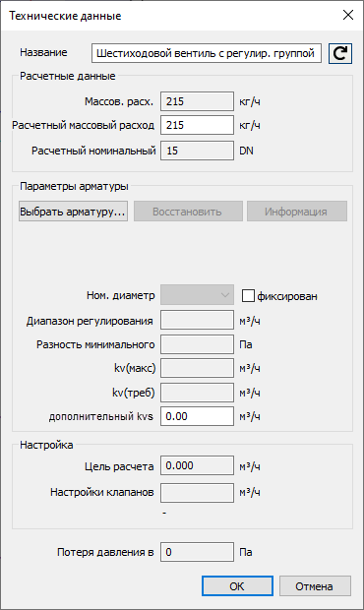Image resolution: width=364 pixels, height=610 pixels.
Task: Click the Восстановить button
Action: pos(188,212)
